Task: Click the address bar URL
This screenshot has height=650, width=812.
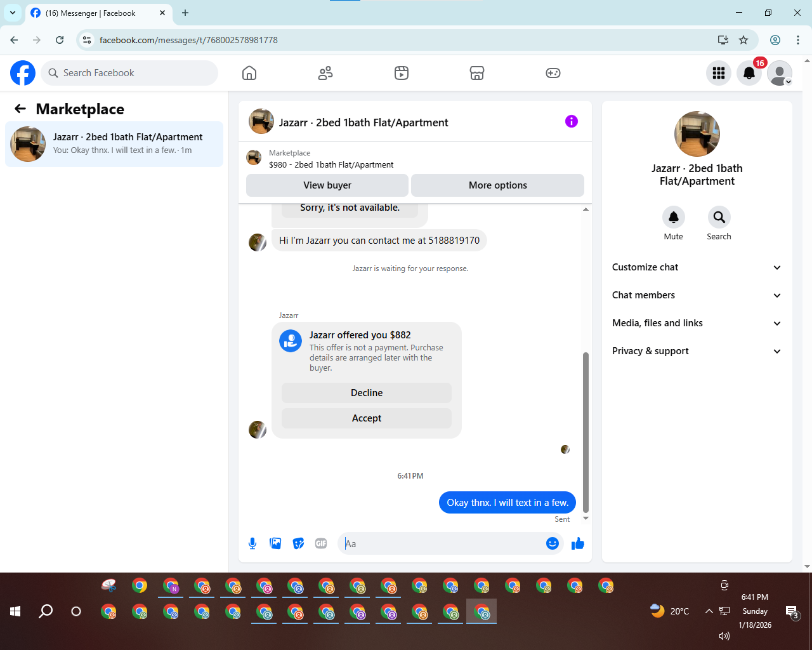Action: coord(188,40)
